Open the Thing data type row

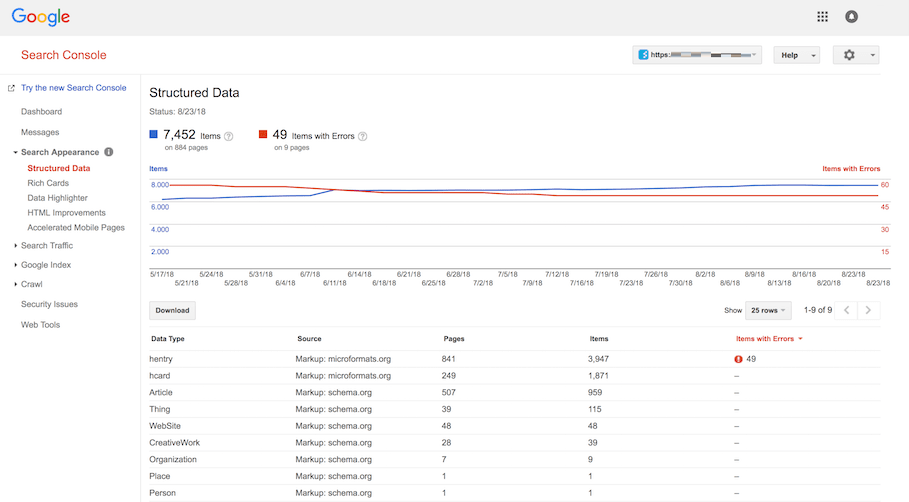(514, 409)
